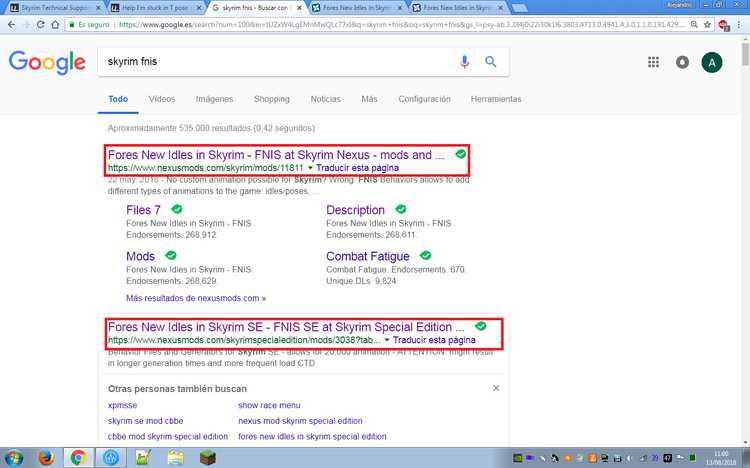The width and height of the screenshot is (750, 468).
Task: Open the 'Files 7' sitelink
Action: click(143, 210)
